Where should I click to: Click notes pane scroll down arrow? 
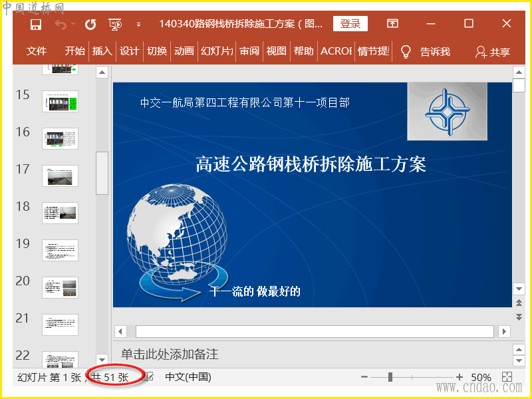coord(519,360)
